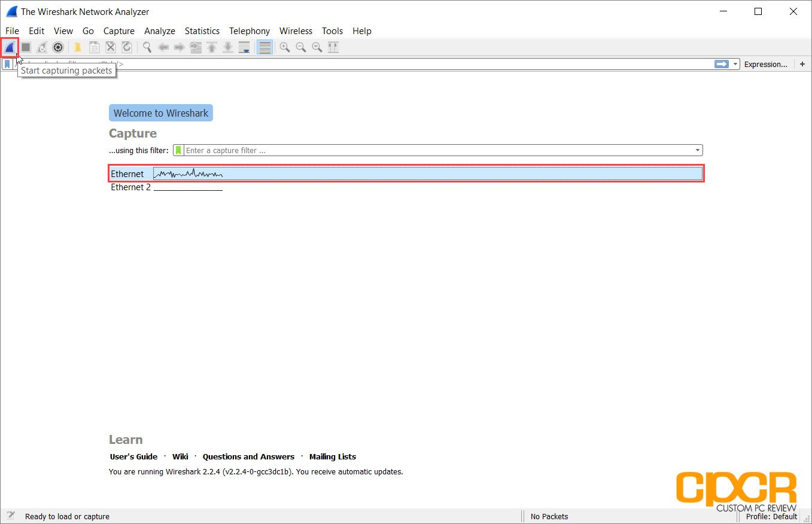Open the Go menu
The width and height of the screenshot is (812, 524).
pos(89,31)
